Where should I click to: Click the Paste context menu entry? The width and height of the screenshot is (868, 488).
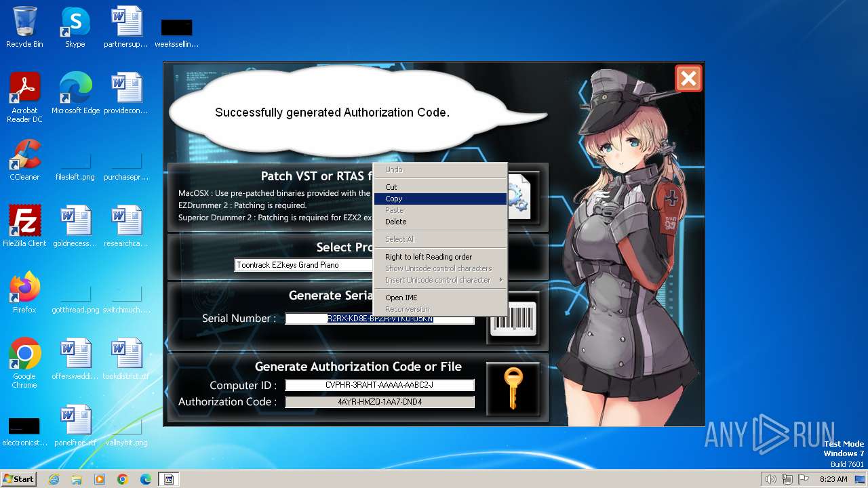click(440, 210)
